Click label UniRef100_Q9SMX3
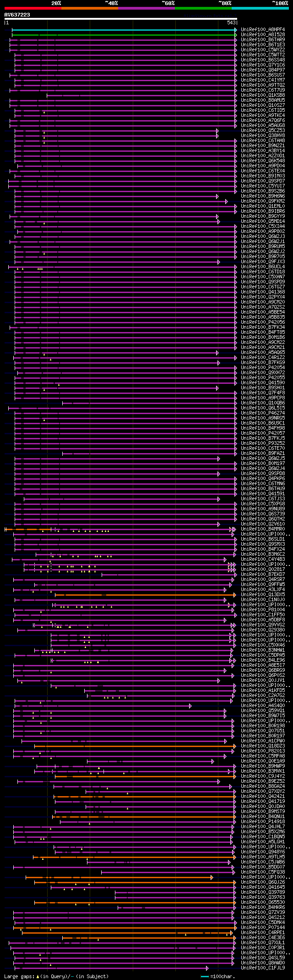Screen dimensions: 293x980 coord(263,544)
